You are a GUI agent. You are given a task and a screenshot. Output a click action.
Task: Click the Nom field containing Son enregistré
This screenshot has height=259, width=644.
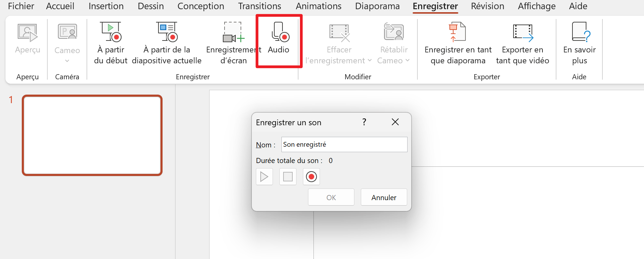344,144
